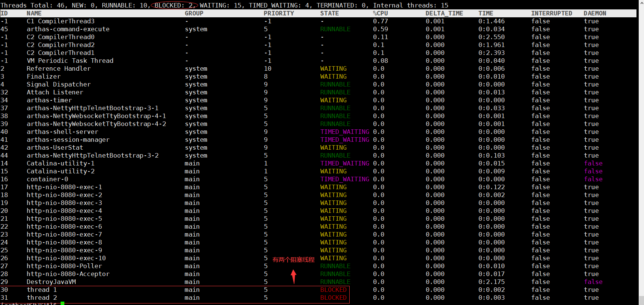Click thread name 'http-nio-8080-Poller'

click(64, 266)
